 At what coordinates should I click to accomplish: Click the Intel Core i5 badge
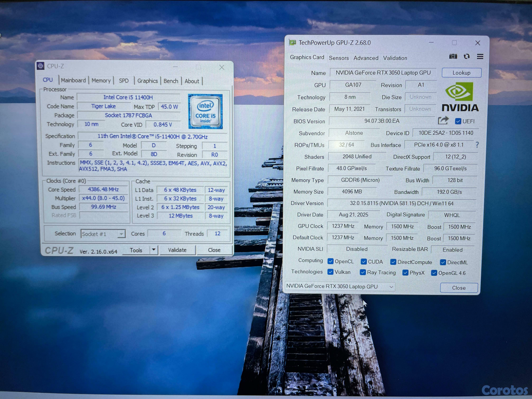click(205, 112)
